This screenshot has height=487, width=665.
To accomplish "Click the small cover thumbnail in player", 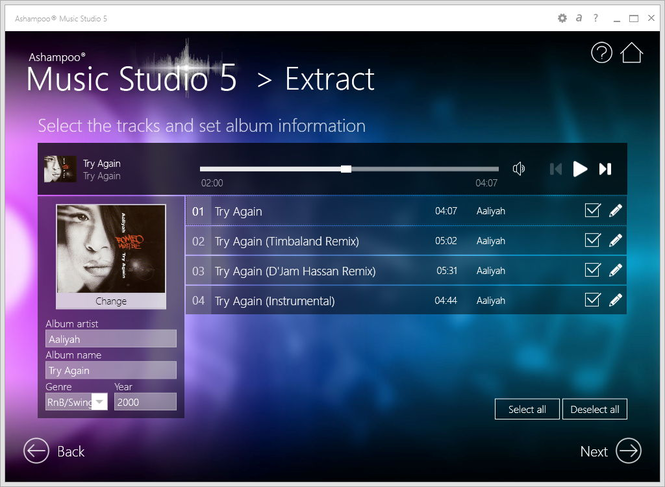I will pyautogui.click(x=60, y=169).
